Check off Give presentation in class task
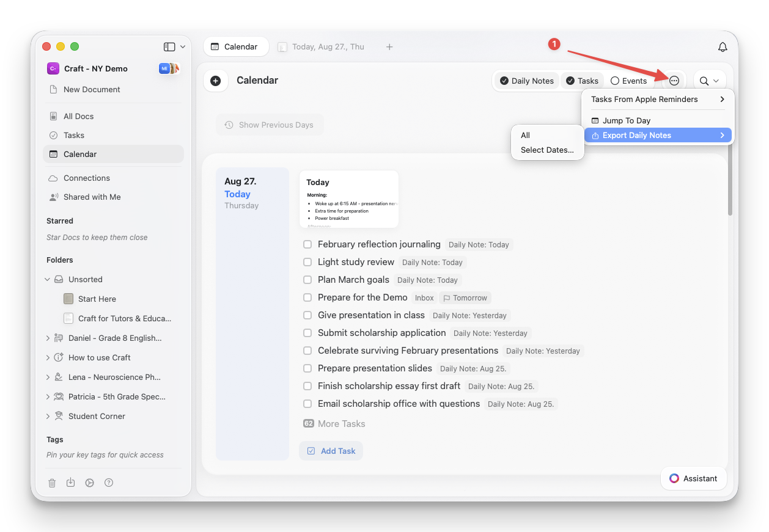The width and height of the screenshot is (769, 532). click(x=307, y=315)
